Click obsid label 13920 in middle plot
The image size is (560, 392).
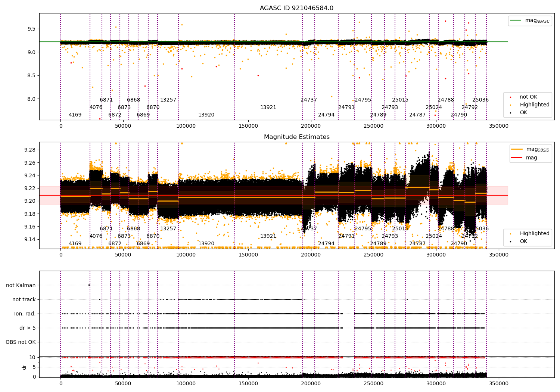click(x=206, y=244)
